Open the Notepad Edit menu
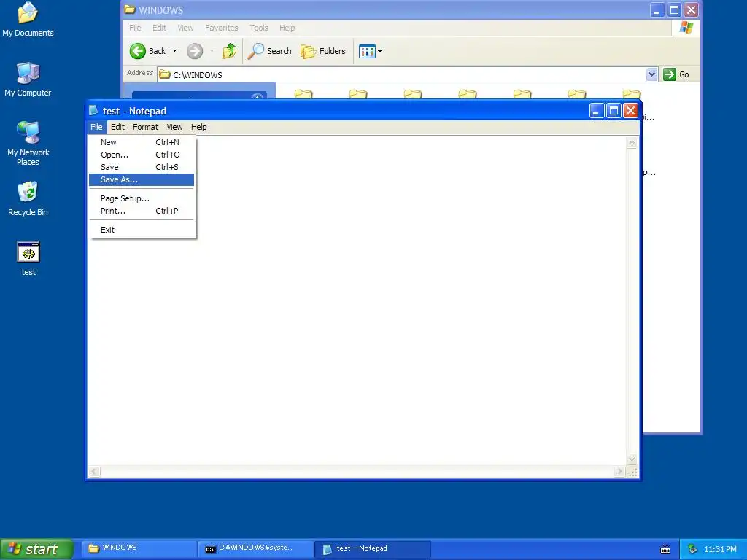The image size is (747, 560). [x=117, y=127]
